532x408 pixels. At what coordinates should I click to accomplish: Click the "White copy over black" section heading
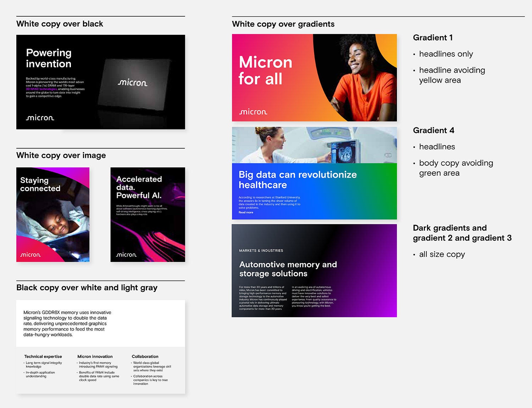coord(60,24)
